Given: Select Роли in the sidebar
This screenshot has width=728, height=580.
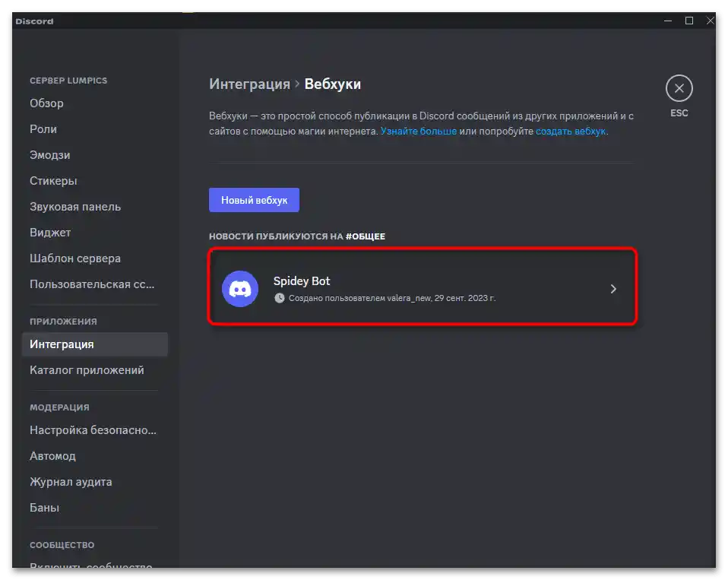Looking at the screenshot, I should pyautogui.click(x=43, y=129).
